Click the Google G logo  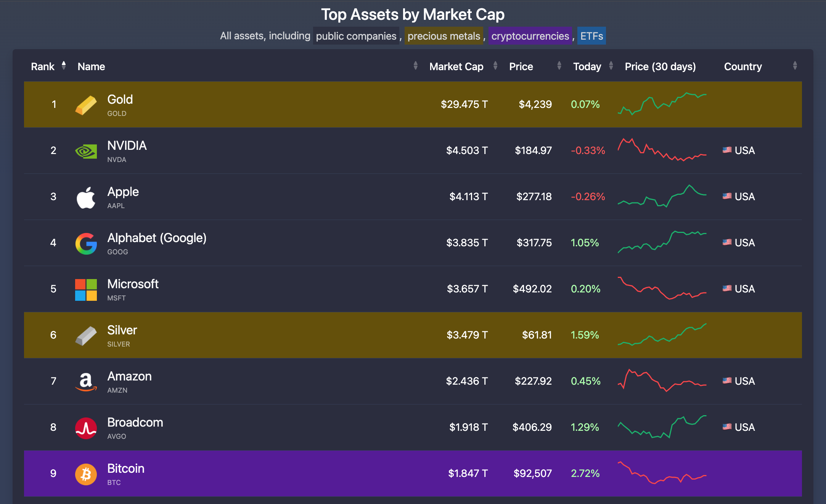coord(86,244)
